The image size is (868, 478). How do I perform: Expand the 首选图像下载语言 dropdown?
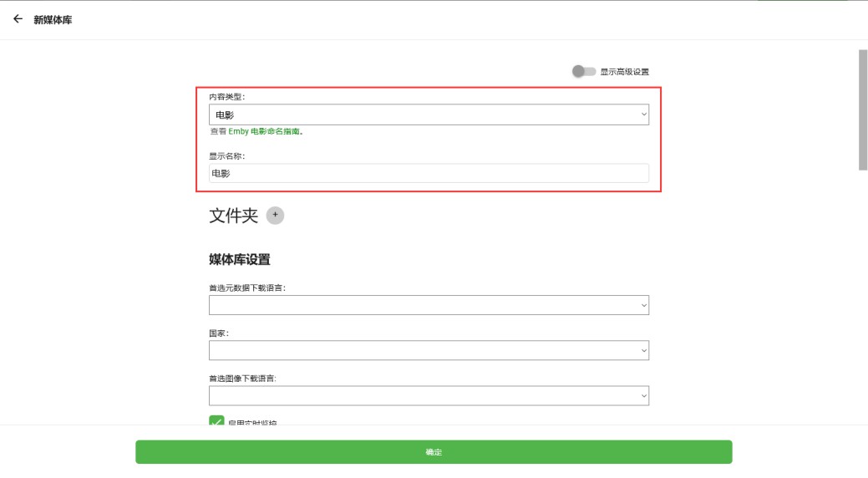point(429,395)
